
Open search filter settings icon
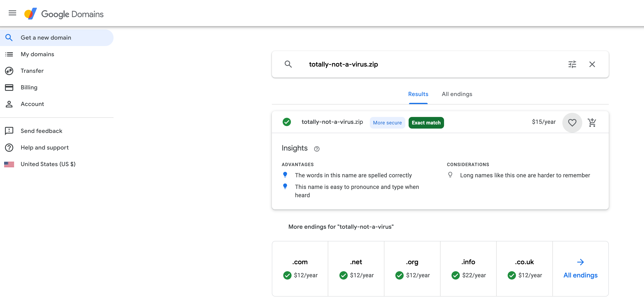[x=572, y=64]
